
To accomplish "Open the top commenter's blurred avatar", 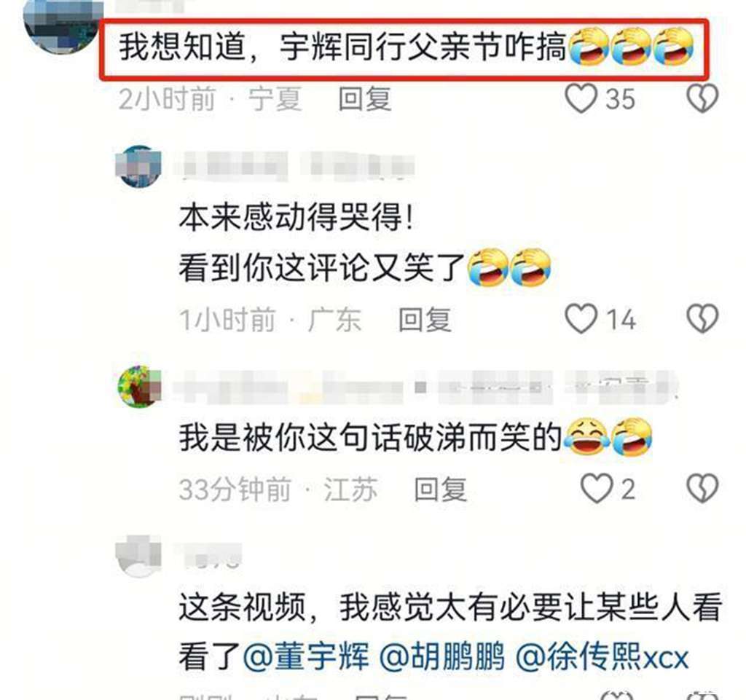I will coord(62,26).
